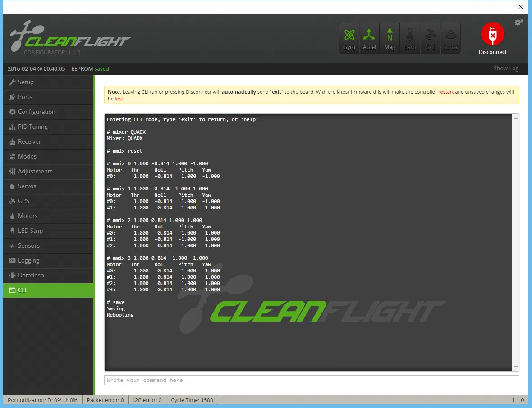Screen dimensions: 532x408
Task: Click the Show Log link
Action: click(506, 68)
